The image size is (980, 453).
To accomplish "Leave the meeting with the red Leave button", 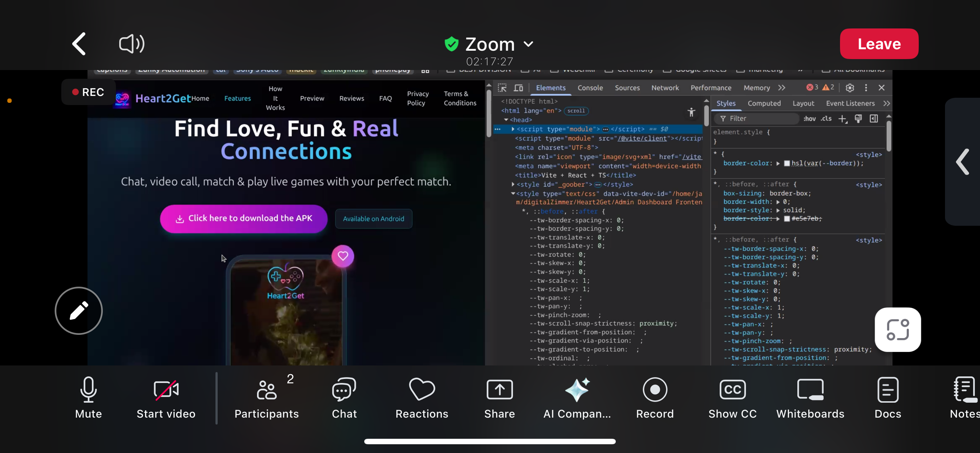I will [x=879, y=44].
